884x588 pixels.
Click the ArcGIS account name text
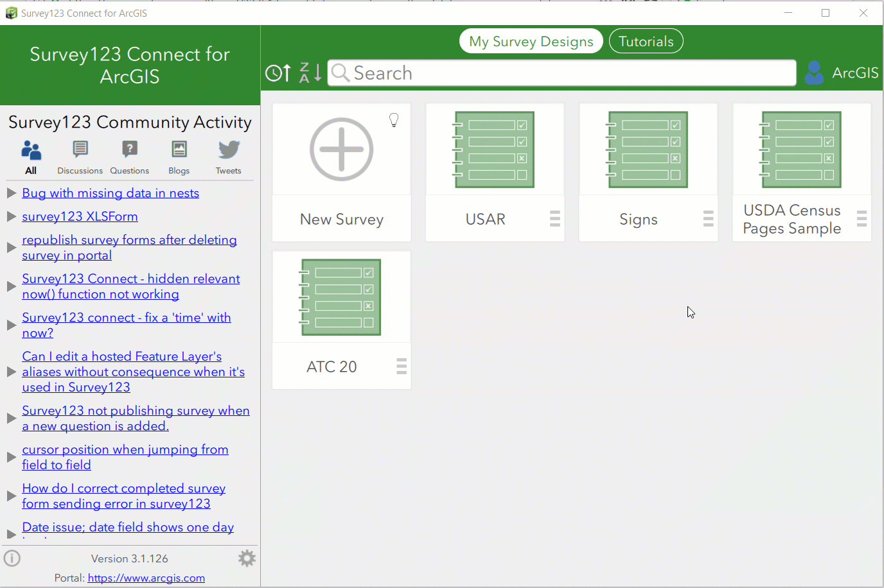pyautogui.click(x=855, y=73)
